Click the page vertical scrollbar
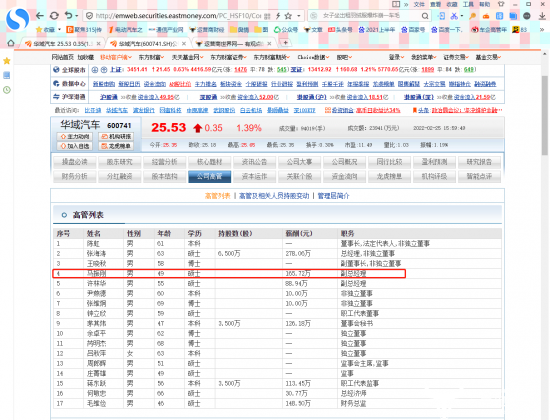550x420 pixels. click(545, 116)
